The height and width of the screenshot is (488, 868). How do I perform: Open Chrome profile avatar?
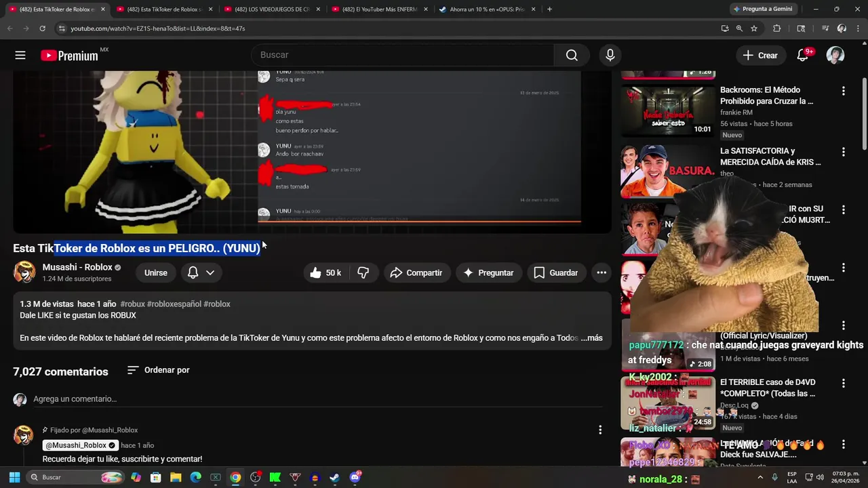842,28
